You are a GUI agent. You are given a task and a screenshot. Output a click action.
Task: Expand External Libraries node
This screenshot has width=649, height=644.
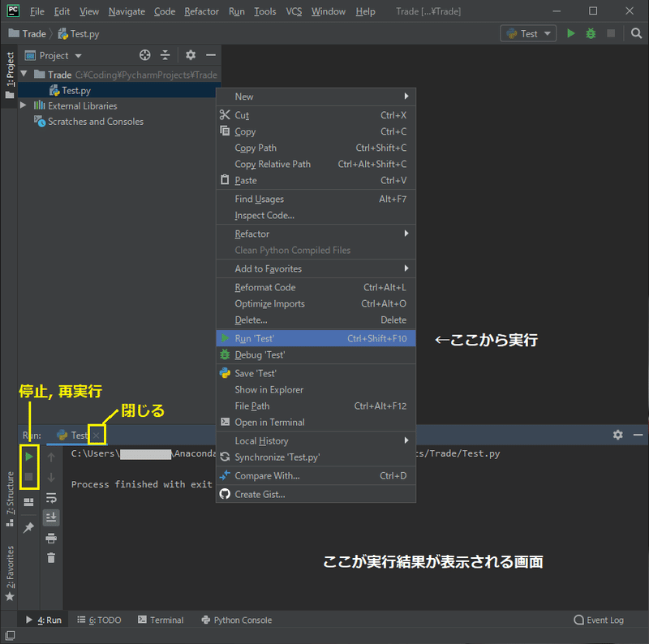(x=24, y=105)
